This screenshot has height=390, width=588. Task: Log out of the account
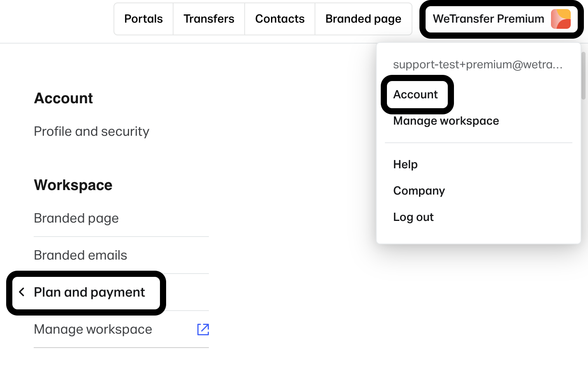tap(414, 217)
